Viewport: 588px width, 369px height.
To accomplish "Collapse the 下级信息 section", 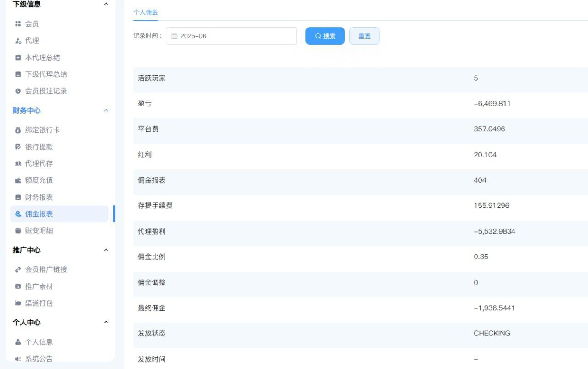I will point(106,4).
